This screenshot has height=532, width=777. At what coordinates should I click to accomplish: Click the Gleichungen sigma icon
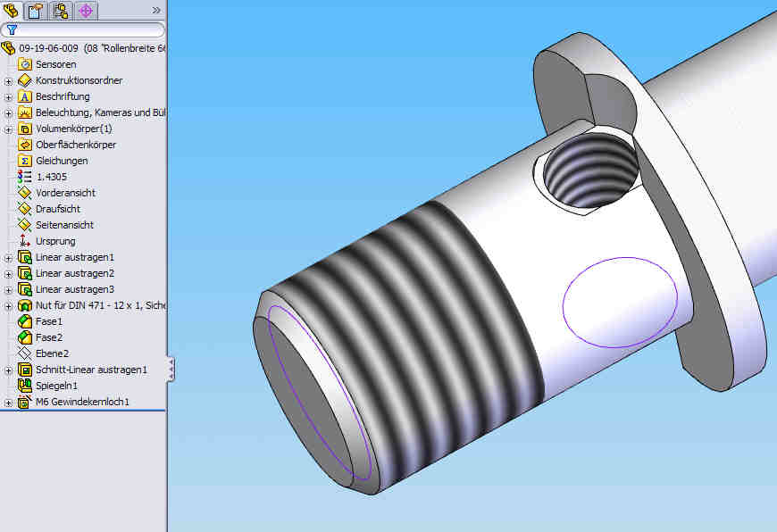tap(25, 161)
